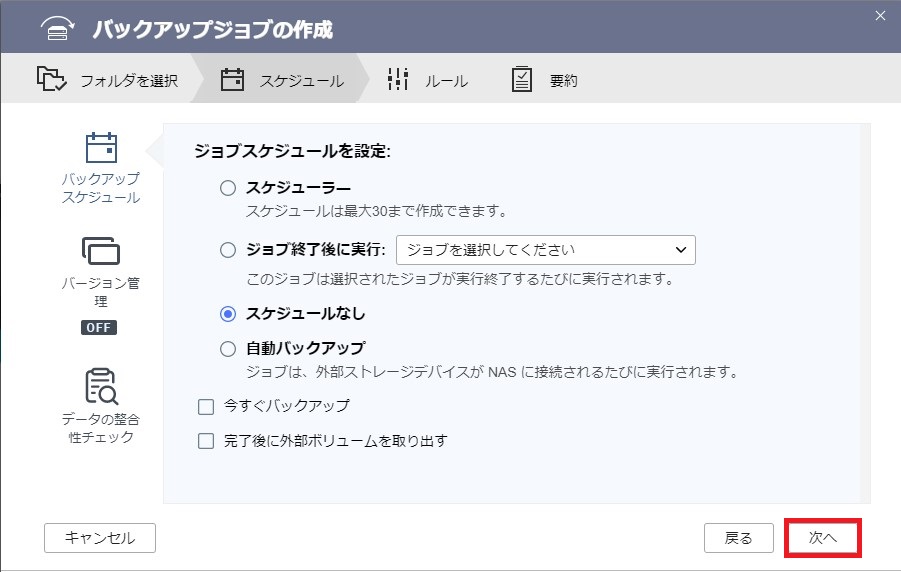Open バックアップスケジュール calendar sidebar icon
The height and width of the screenshot is (572, 901).
(101, 148)
